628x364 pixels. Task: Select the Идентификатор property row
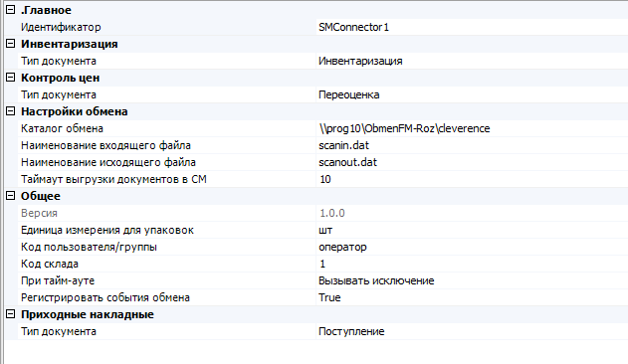coord(61,27)
